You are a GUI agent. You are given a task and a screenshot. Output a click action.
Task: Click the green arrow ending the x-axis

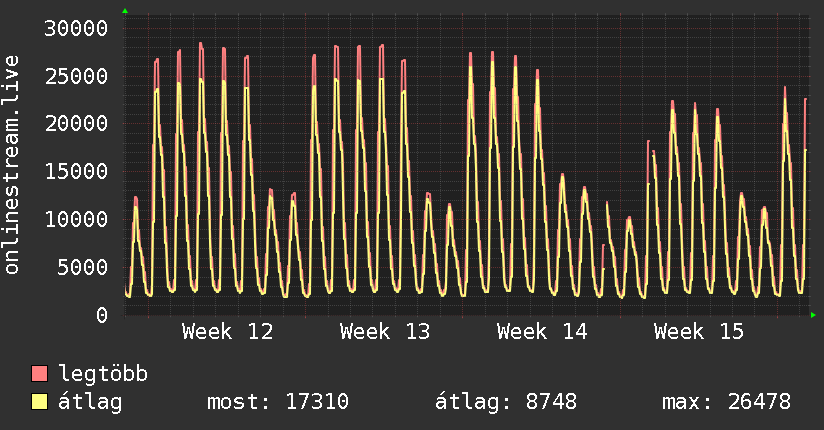tap(813, 315)
